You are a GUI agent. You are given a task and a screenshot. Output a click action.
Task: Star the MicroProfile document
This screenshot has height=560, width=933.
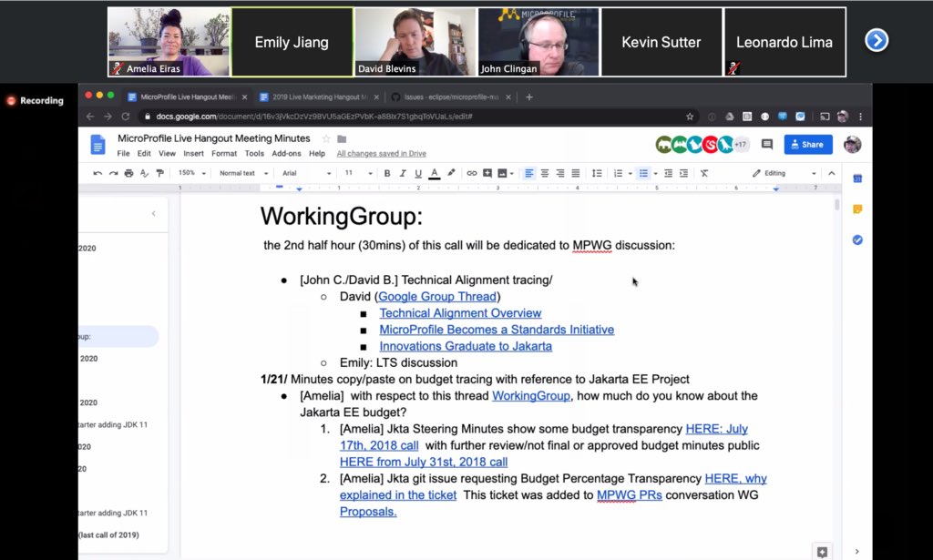coord(326,138)
